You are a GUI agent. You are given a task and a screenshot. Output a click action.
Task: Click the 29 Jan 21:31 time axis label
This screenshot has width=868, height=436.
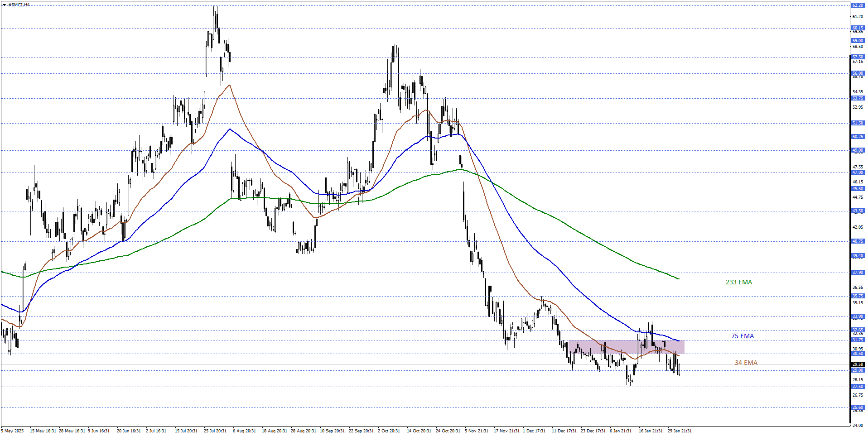coord(680,431)
